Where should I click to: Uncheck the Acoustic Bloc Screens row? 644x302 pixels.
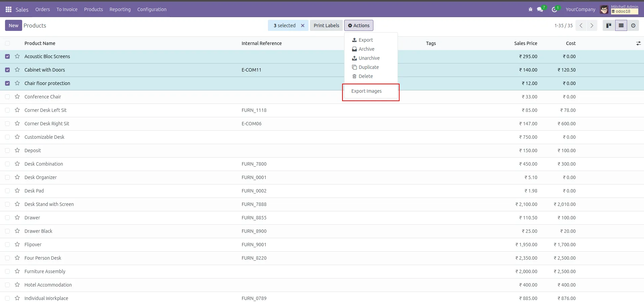click(x=7, y=56)
